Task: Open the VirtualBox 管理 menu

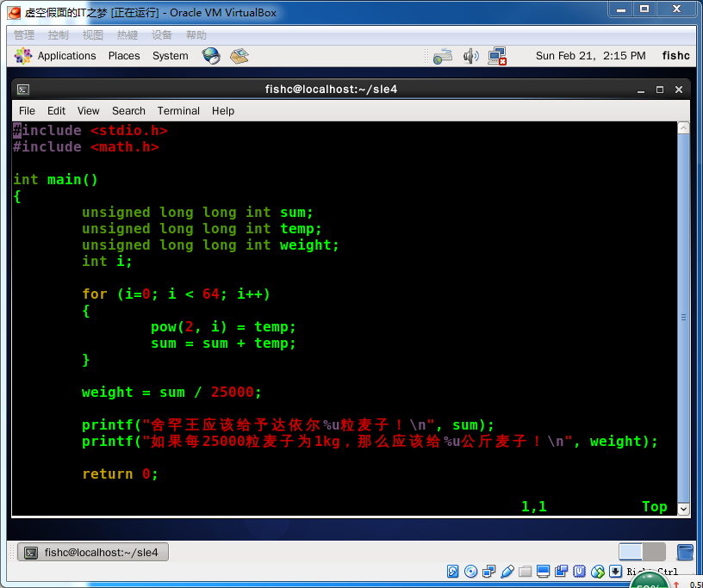Action: pos(24,35)
